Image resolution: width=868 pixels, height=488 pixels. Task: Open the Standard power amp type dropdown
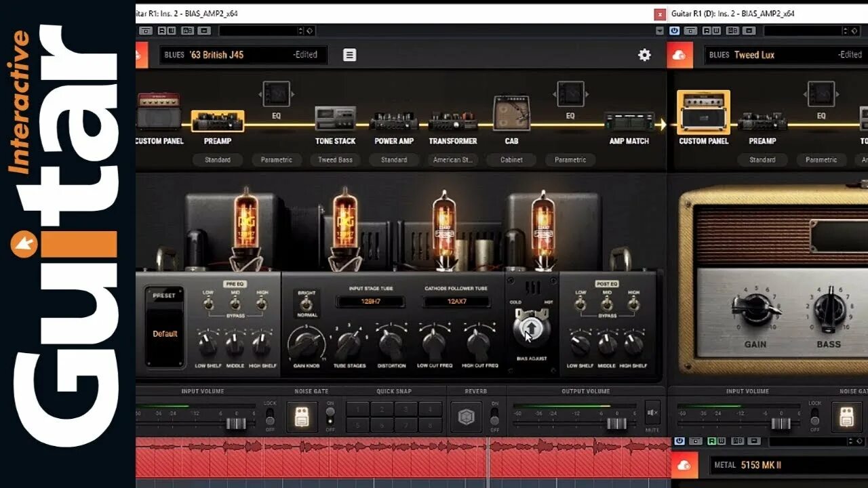394,160
